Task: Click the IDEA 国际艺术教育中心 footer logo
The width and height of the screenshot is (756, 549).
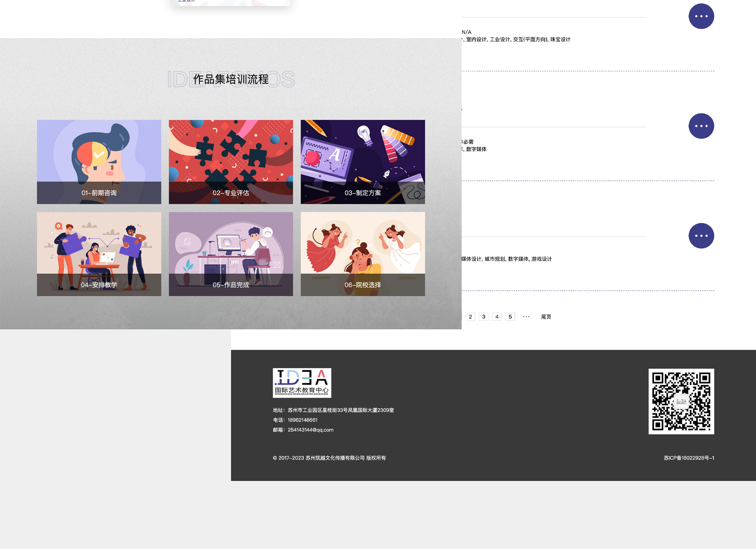Action: click(x=302, y=383)
